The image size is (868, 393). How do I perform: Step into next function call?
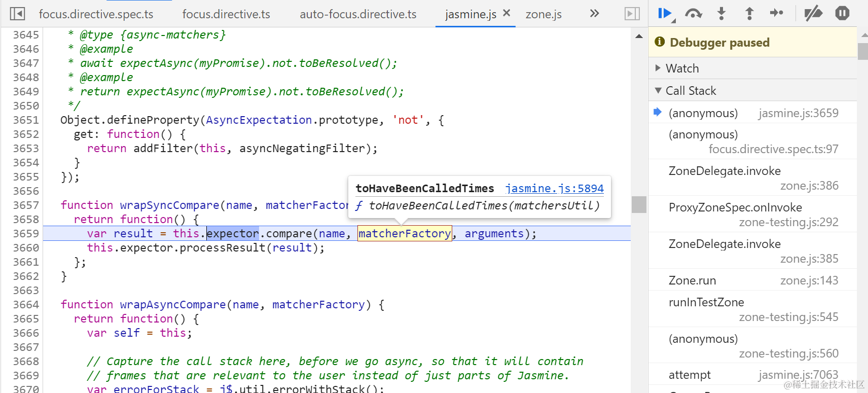721,14
